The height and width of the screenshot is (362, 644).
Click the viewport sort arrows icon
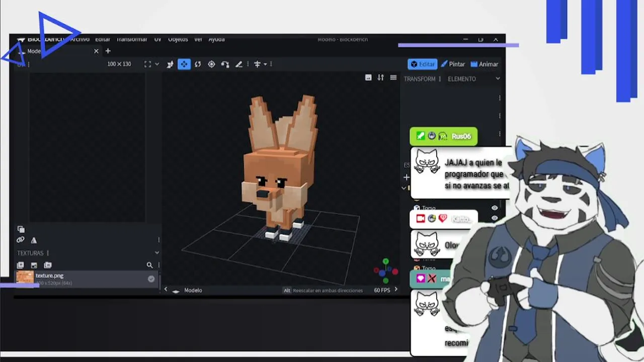click(x=380, y=77)
